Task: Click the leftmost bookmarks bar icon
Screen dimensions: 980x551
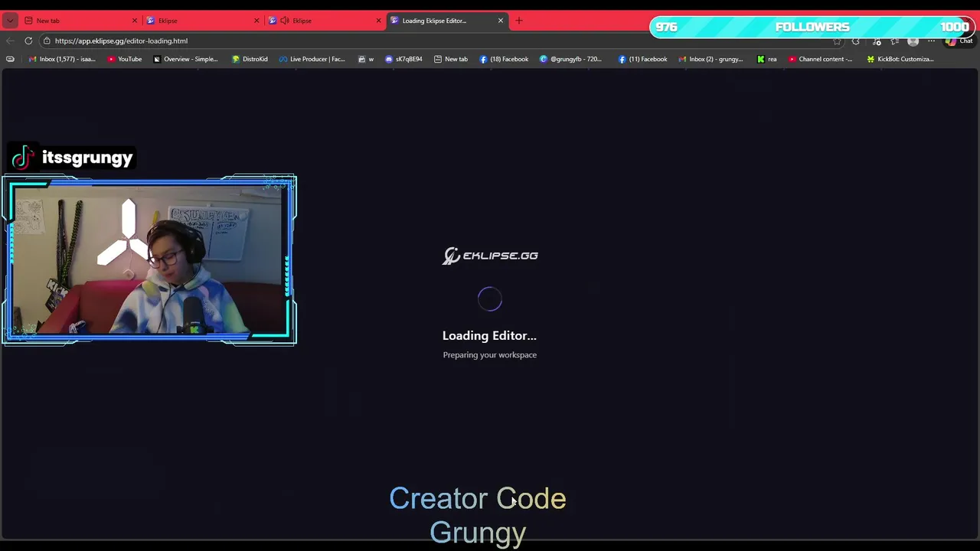Action: (x=10, y=59)
